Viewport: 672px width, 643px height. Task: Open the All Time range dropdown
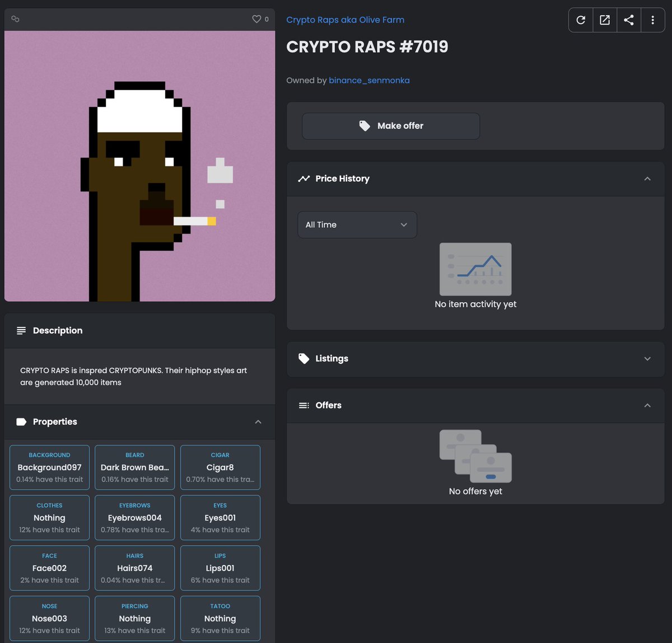coord(357,224)
